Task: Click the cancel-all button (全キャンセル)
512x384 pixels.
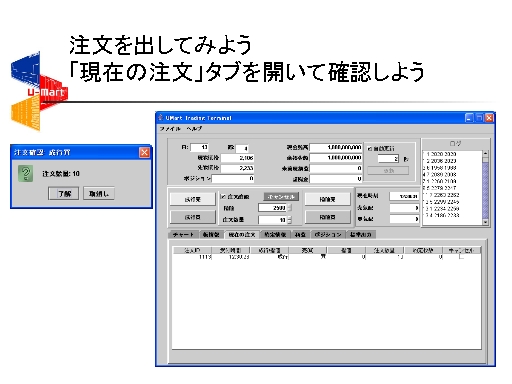Action: coord(281,197)
